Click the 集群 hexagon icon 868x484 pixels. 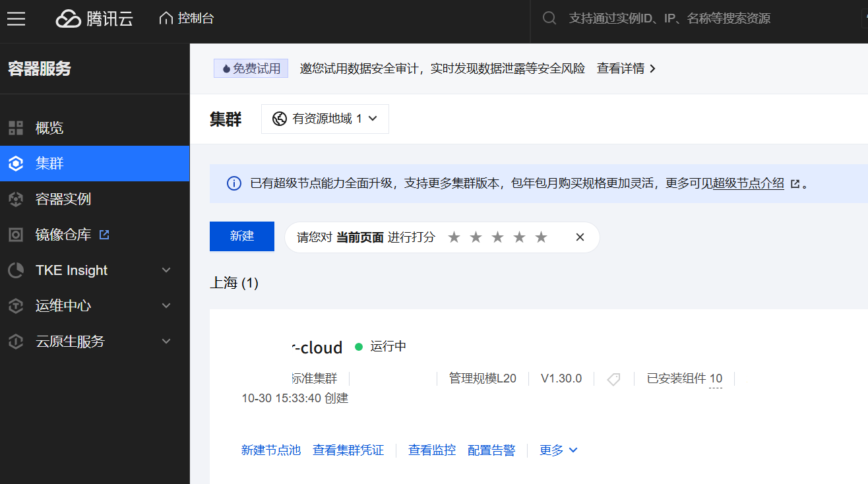[16, 164]
